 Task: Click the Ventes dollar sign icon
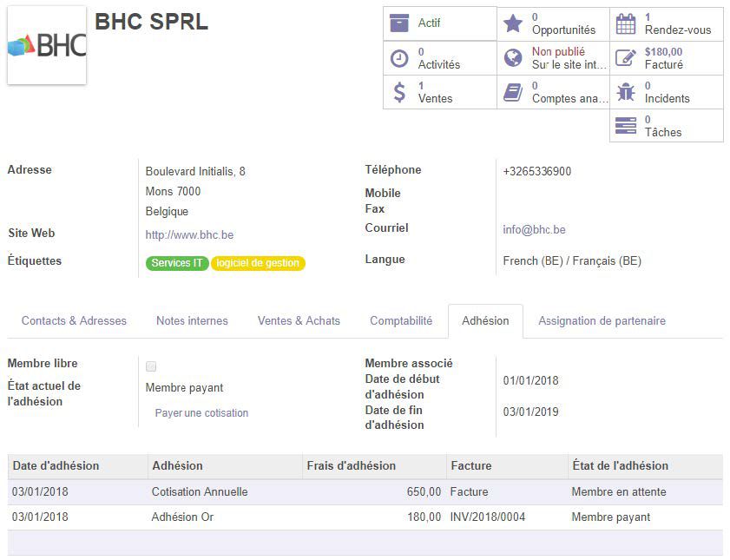coord(399,92)
